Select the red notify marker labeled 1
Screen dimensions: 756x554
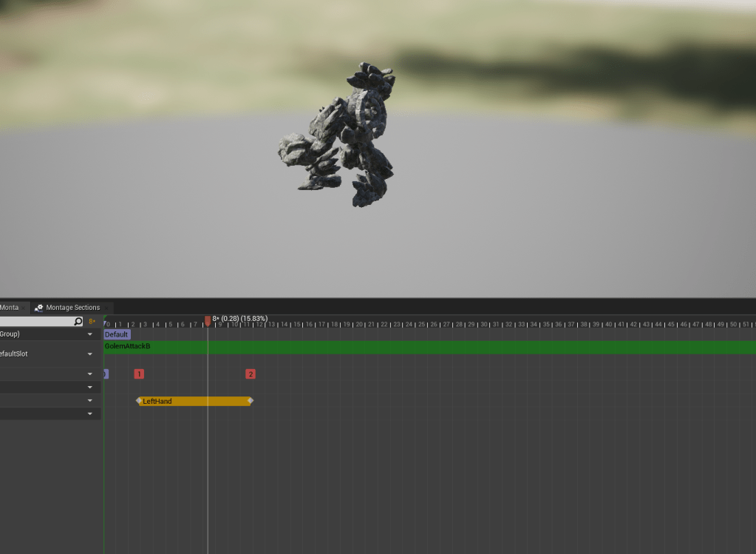[139, 374]
